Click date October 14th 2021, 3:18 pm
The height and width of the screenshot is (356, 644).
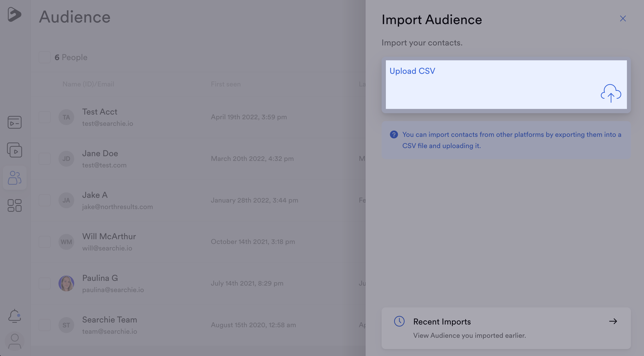(253, 242)
